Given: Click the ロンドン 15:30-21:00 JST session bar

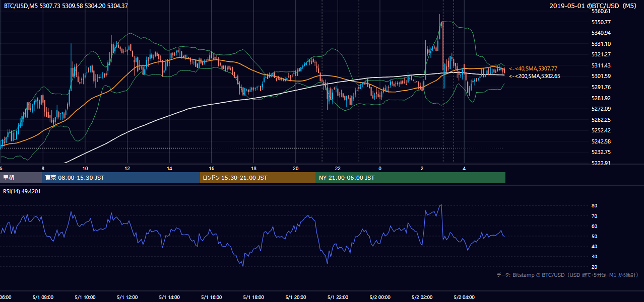Looking at the screenshot, I should click(258, 178).
